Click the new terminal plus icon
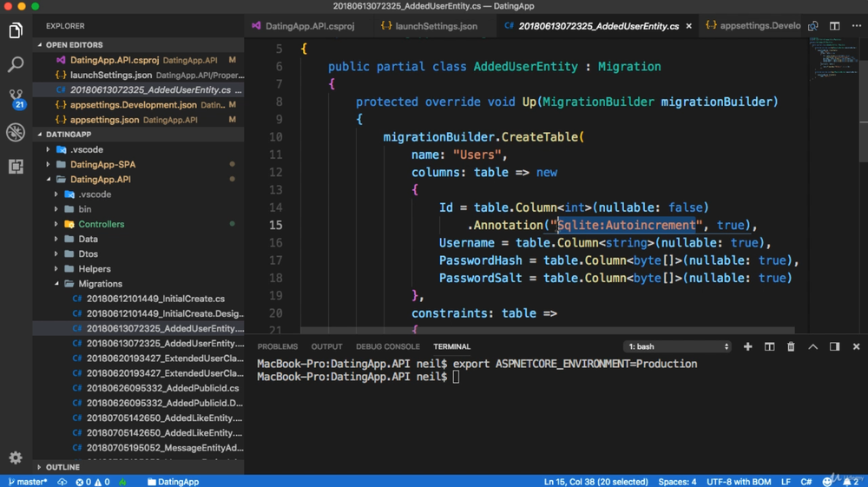868x487 pixels. click(x=747, y=346)
